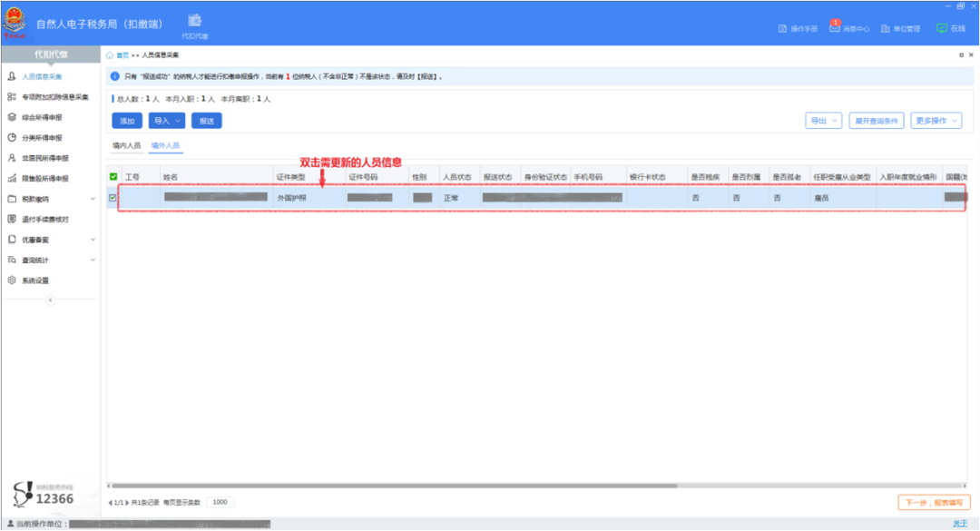
Task: Click 下一步，报表填写 button
Action: click(x=934, y=502)
